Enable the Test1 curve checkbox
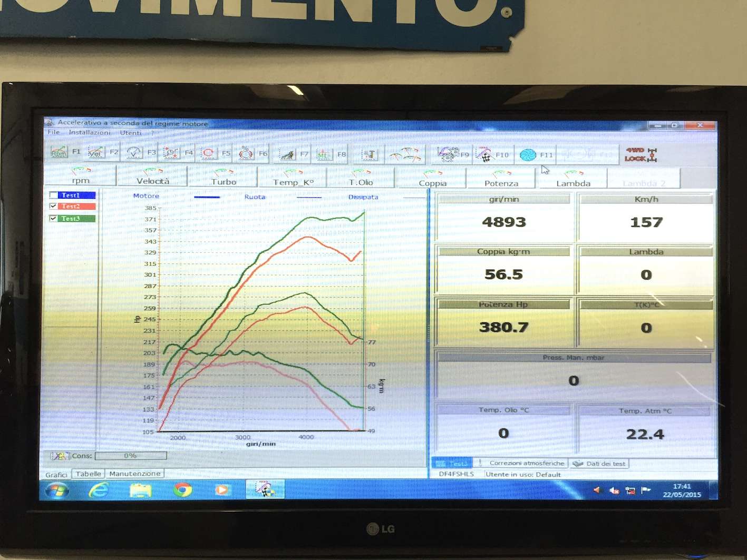Screen dimensions: 747x560 tap(53, 195)
